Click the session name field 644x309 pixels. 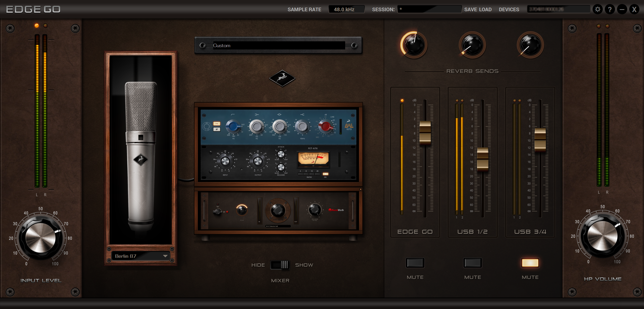pos(429,9)
